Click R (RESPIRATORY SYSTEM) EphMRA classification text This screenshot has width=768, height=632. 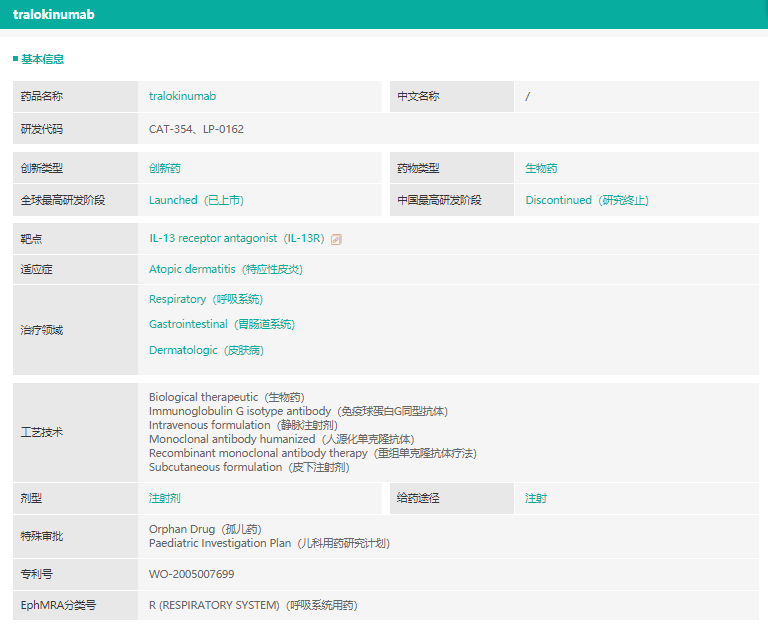tap(253, 605)
